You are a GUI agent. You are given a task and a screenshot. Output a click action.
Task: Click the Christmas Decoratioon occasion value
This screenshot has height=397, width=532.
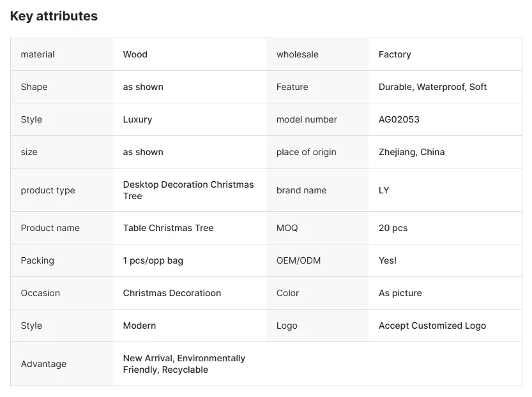(172, 293)
